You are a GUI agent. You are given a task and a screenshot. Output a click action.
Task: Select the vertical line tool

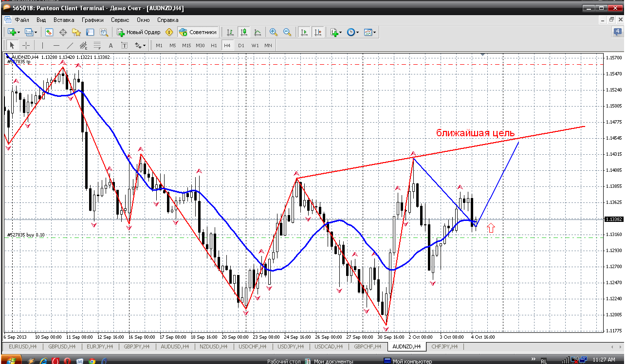[43, 45]
